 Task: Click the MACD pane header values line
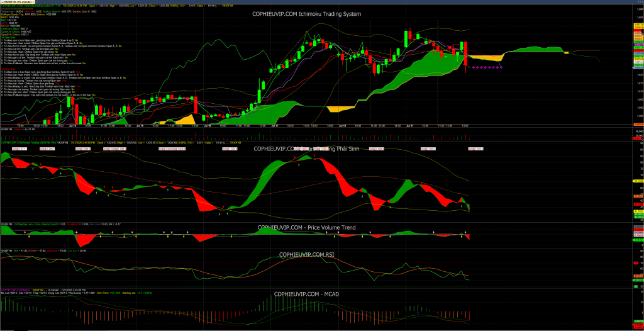pyautogui.click(x=76, y=293)
